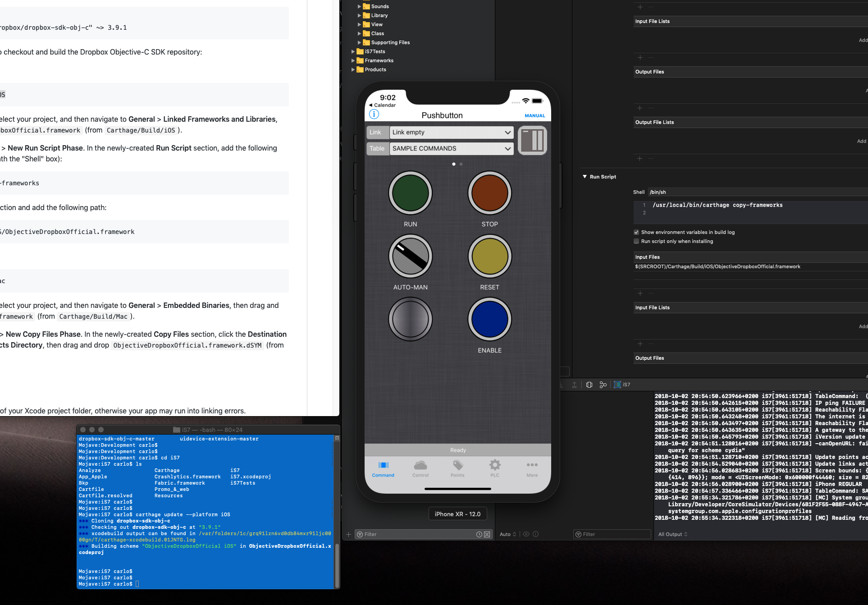Click the recent files clock icon in navigator filter
This screenshot has height=605, width=868.
[x=479, y=534]
